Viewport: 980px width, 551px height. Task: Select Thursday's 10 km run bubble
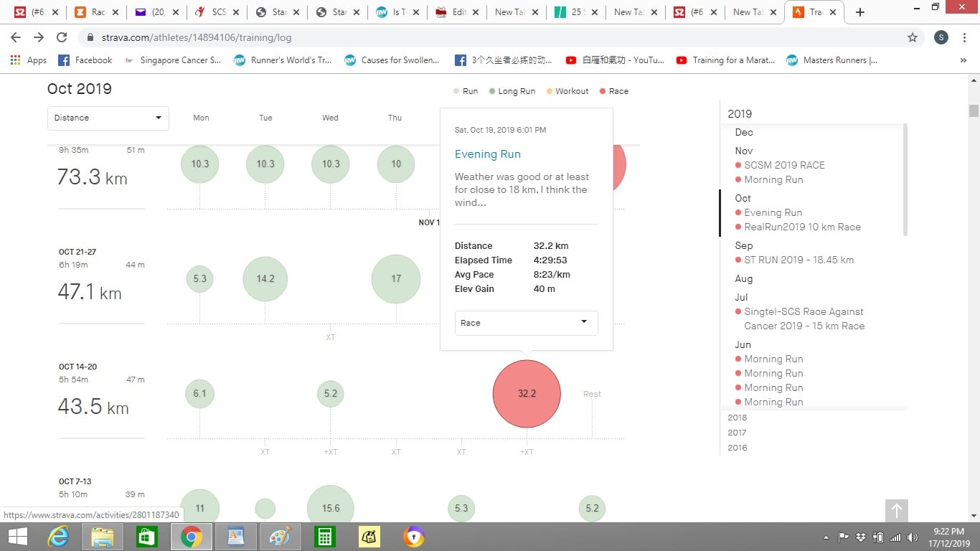click(396, 164)
